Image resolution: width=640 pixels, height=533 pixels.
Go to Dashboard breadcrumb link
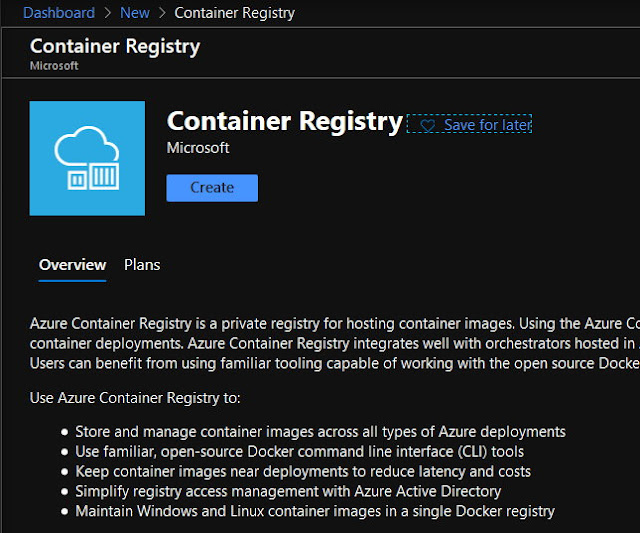tap(59, 13)
